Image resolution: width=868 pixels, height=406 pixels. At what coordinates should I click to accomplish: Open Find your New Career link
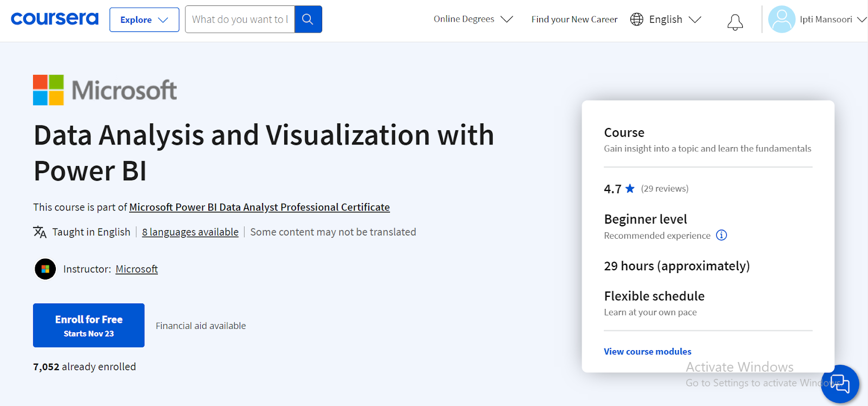pyautogui.click(x=575, y=20)
